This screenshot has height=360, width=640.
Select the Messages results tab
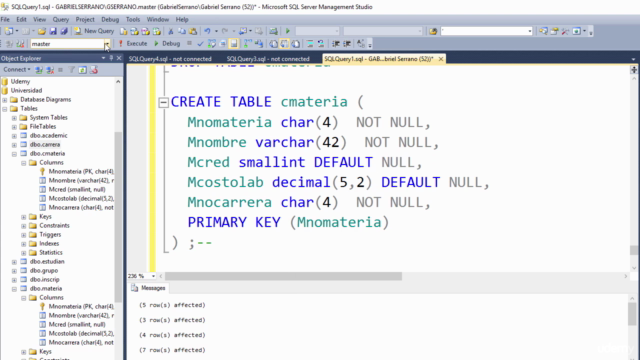149,288
